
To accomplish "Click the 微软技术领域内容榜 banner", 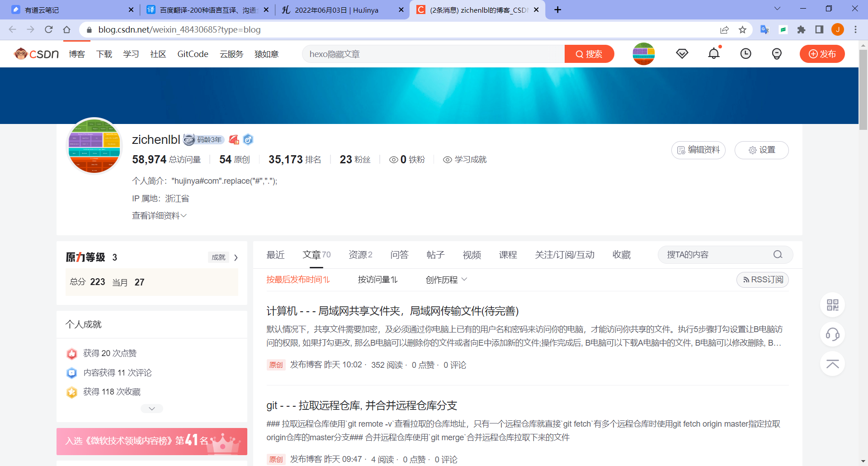I will [x=152, y=441].
